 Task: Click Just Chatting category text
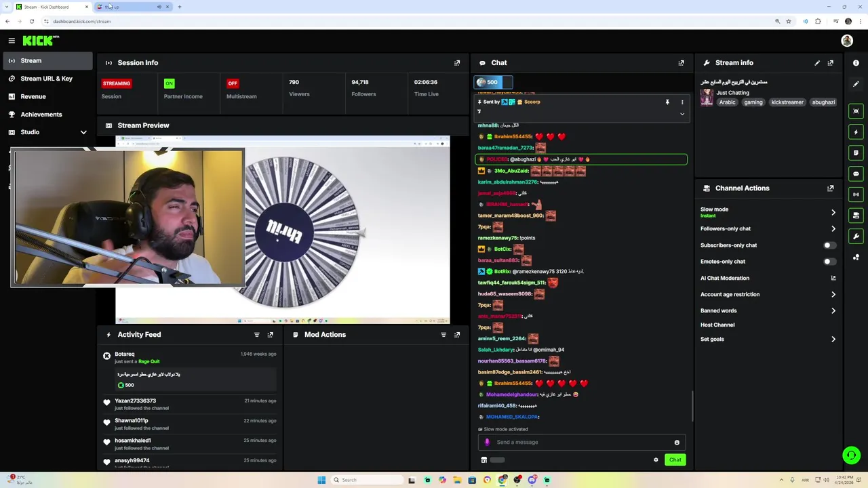point(732,93)
